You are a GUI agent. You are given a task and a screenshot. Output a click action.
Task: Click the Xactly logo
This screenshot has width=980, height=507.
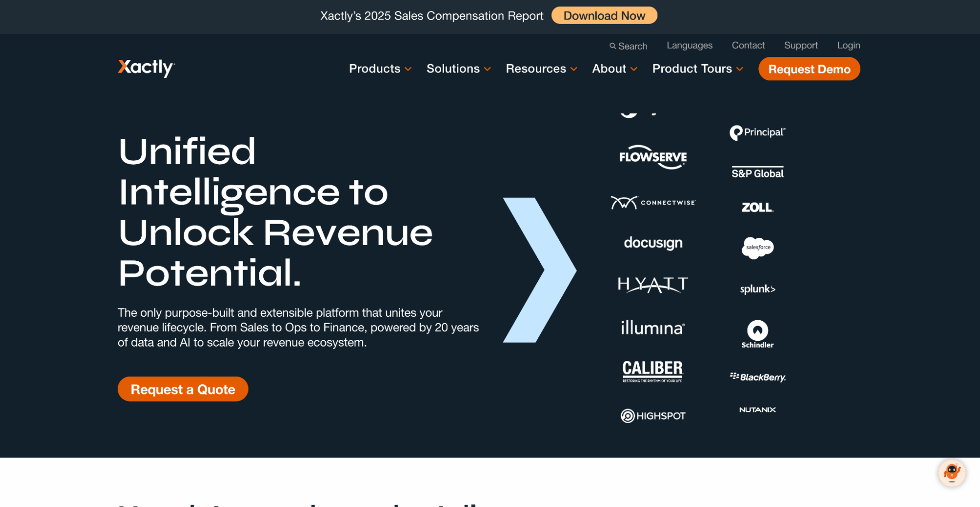pos(145,68)
